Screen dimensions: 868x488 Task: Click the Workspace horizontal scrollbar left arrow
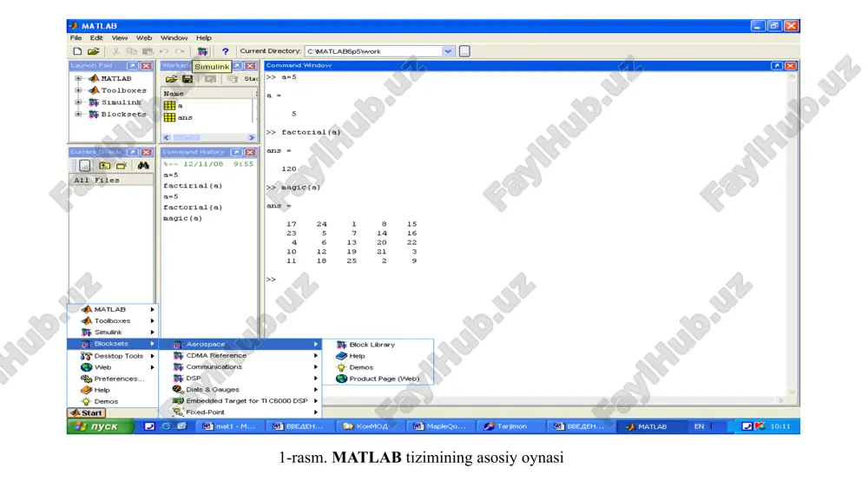pos(167,137)
